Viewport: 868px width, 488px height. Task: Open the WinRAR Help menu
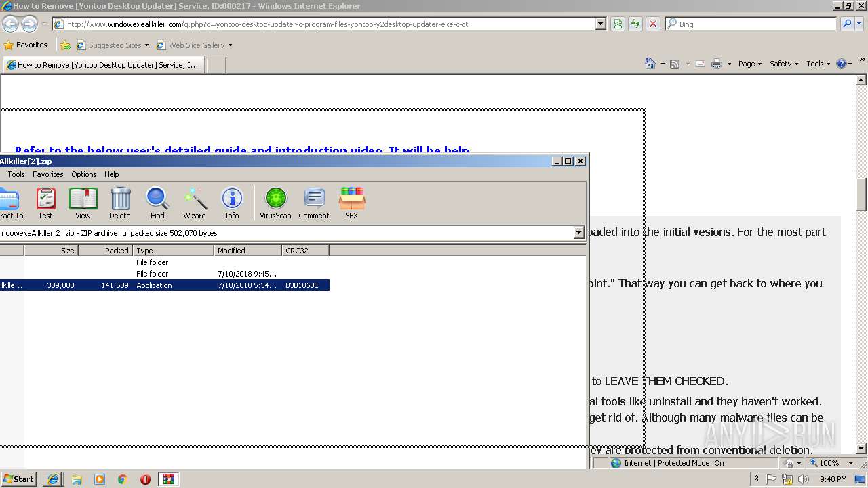[112, 174]
